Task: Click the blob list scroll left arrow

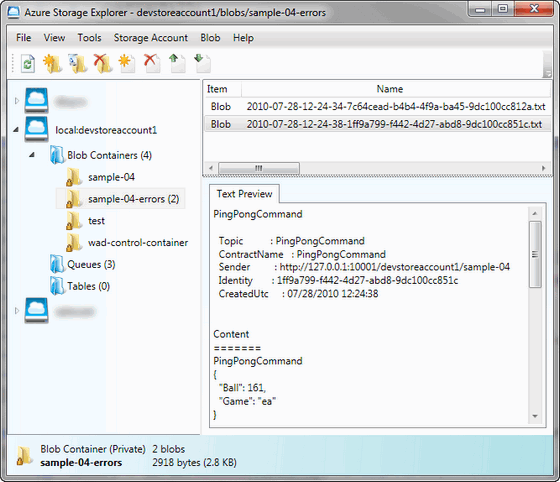Action: coord(211,168)
